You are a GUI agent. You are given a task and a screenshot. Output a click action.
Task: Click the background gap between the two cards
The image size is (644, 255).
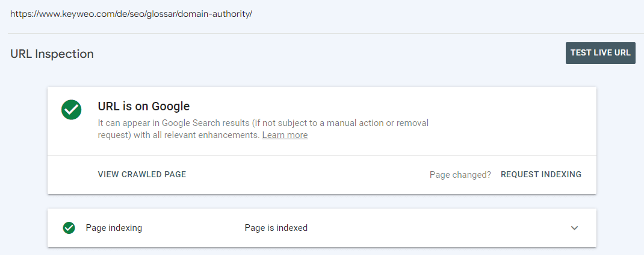pyautogui.click(x=322, y=201)
